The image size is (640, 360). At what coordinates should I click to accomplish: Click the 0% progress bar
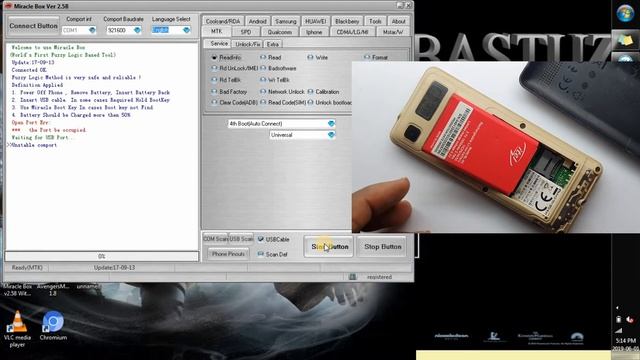pyautogui.click(x=102, y=256)
